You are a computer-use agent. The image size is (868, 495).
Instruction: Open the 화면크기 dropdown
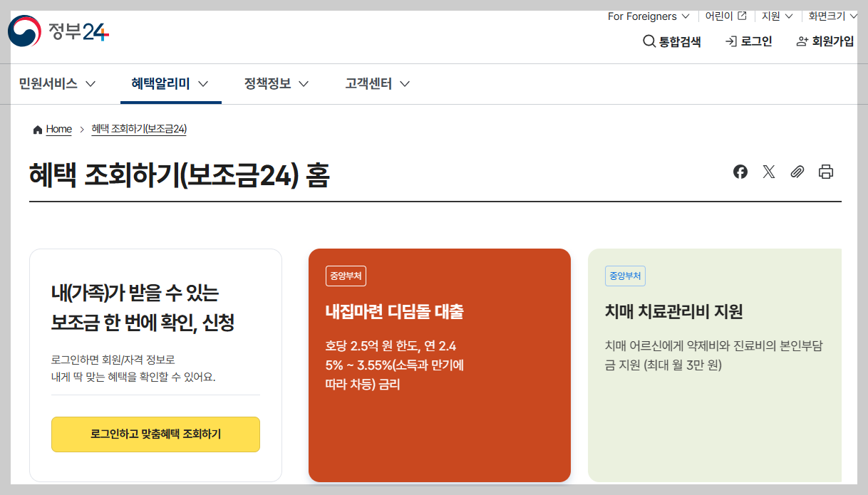click(831, 16)
